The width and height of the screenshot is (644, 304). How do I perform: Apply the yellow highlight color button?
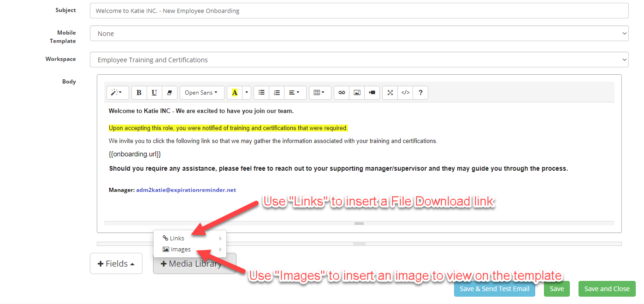click(x=235, y=93)
